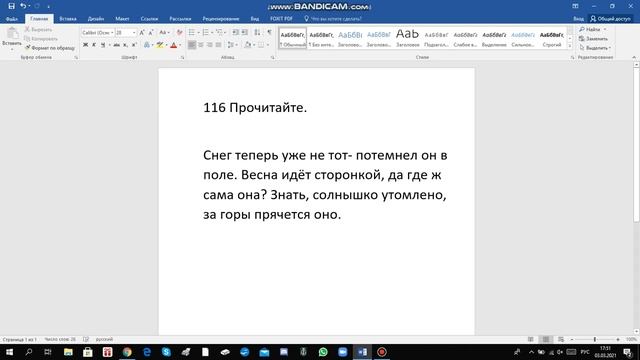Open the Paragraph dialog launcher
The image size is (640, 360).
tap(273, 58)
